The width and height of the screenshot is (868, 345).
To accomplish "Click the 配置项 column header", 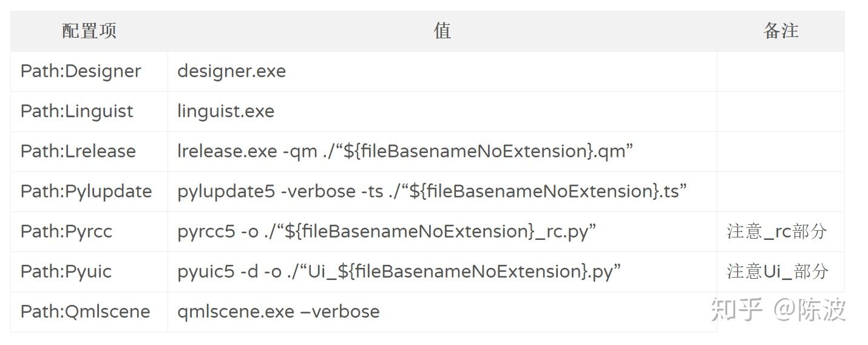I will point(89,31).
